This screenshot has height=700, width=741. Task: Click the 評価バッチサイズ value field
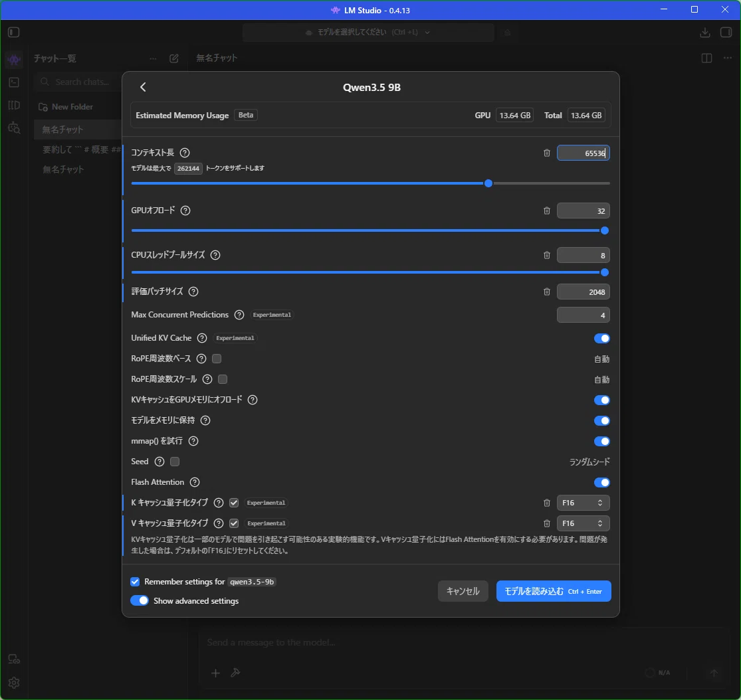583,292
